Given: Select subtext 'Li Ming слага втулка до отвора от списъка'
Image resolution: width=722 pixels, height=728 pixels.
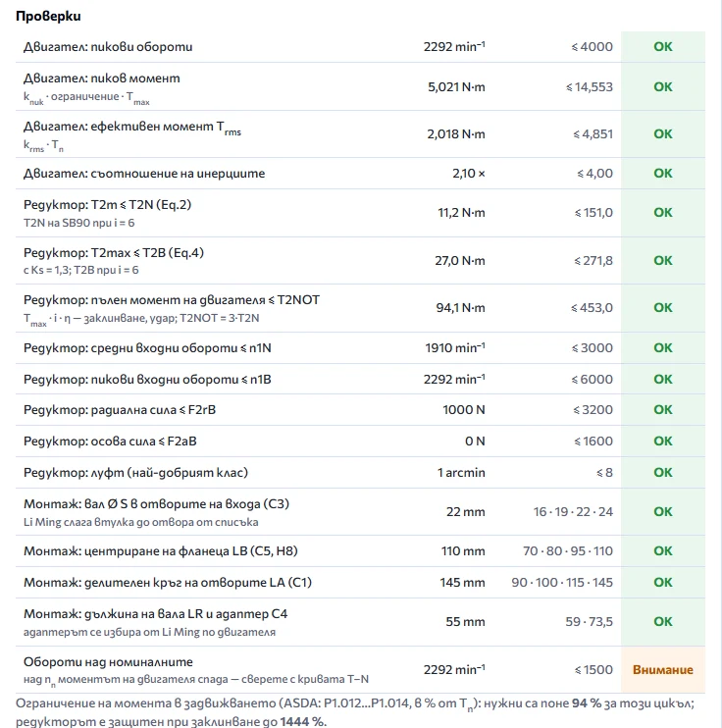Looking at the screenshot, I should [x=140, y=522].
